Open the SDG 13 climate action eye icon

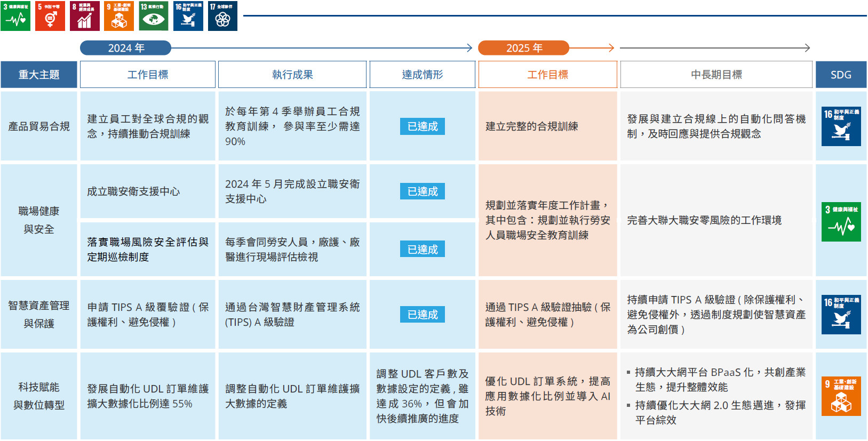pos(154,16)
